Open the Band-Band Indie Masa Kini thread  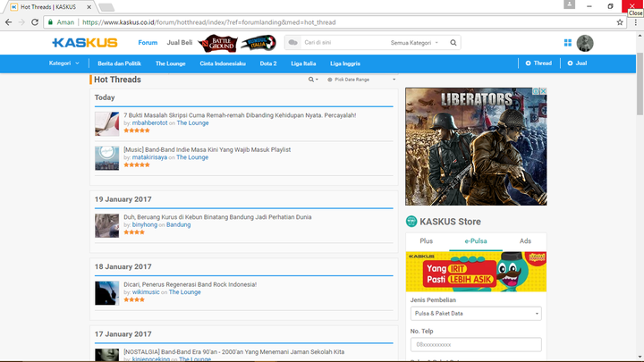tap(207, 150)
